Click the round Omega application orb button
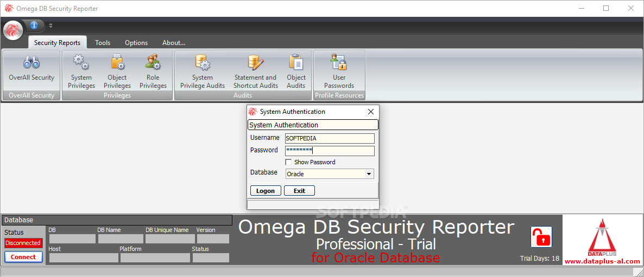 pos(13,30)
